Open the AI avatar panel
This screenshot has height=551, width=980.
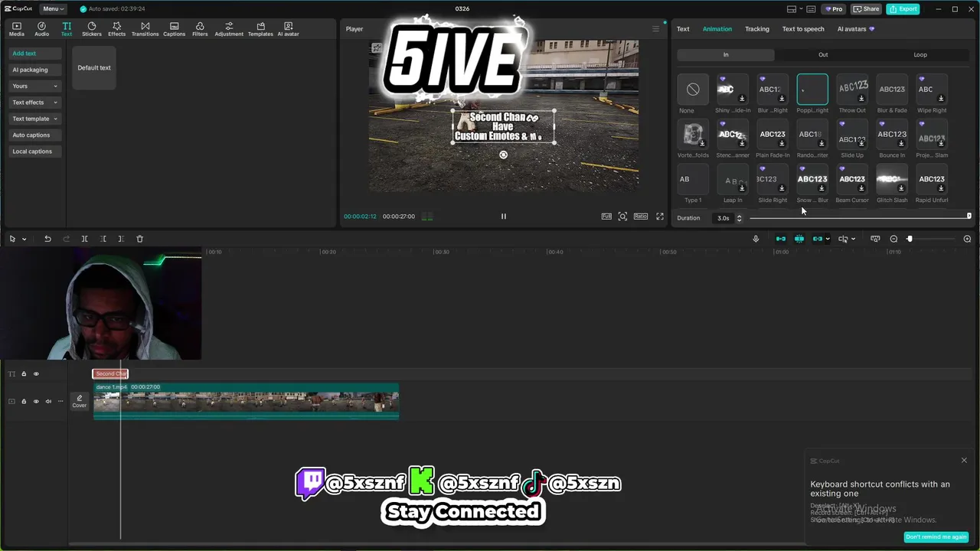point(288,29)
